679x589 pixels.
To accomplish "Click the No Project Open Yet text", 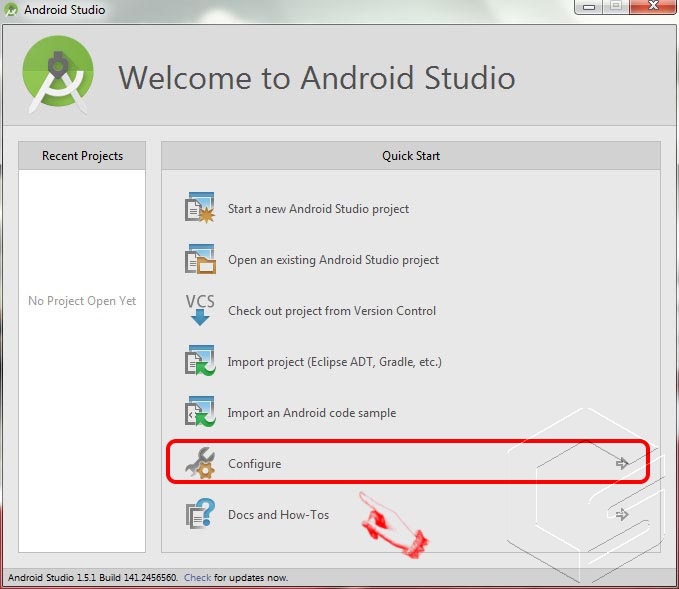I will [x=82, y=301].
